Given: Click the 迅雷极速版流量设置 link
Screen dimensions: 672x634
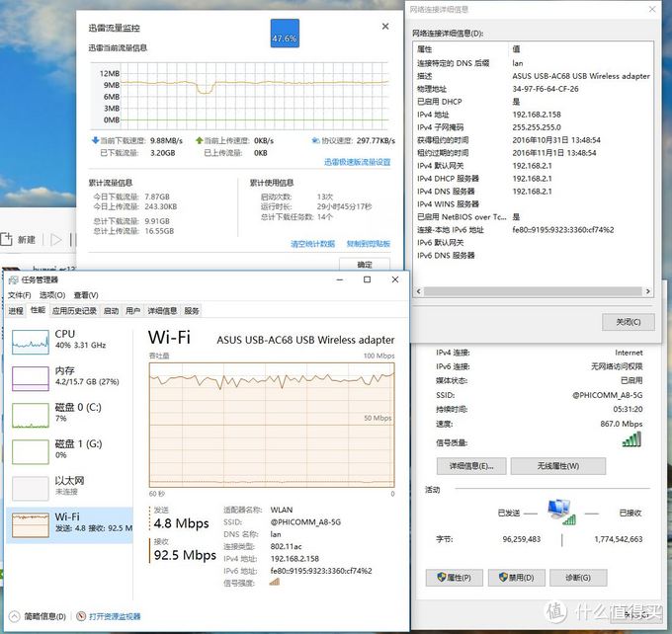Looking at the screenshot, I should point(357,162).
